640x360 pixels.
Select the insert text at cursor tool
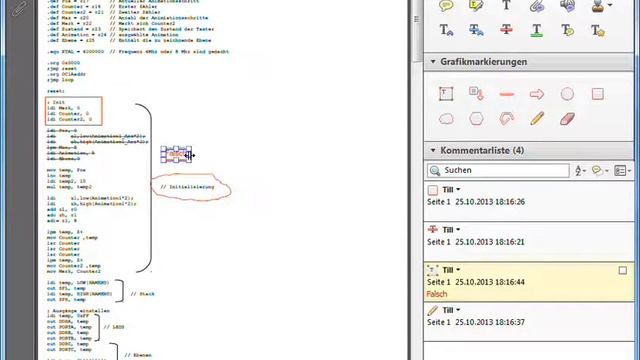click(x=446, y=30)
